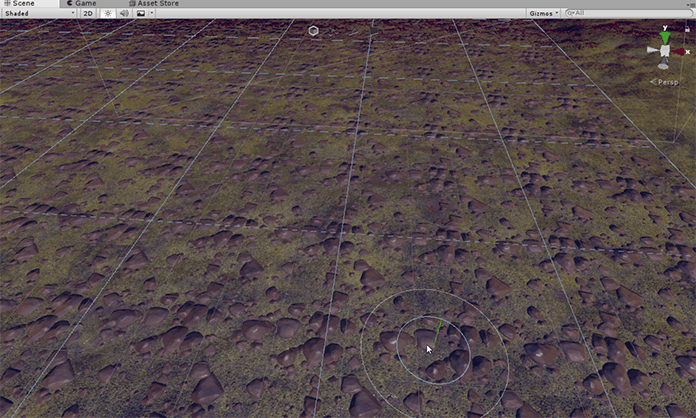Click the search magnifier icon
This screenshot has width=696, height=418.
point(570,14)
